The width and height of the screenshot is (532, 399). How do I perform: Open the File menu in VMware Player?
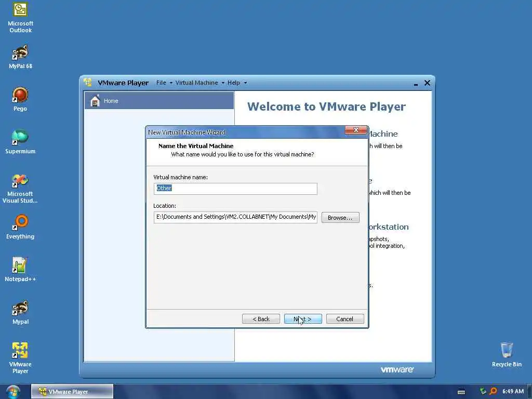pyautogui.click(x=161, y=83)
